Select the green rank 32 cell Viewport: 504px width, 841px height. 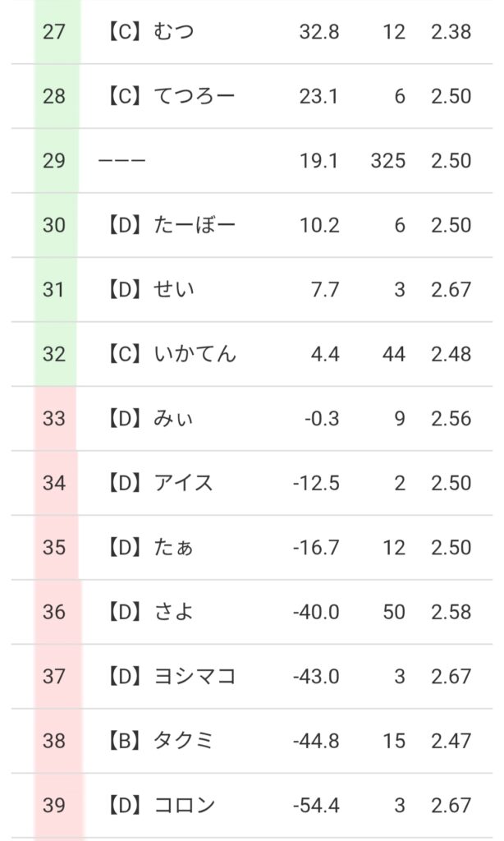point(54,354)
